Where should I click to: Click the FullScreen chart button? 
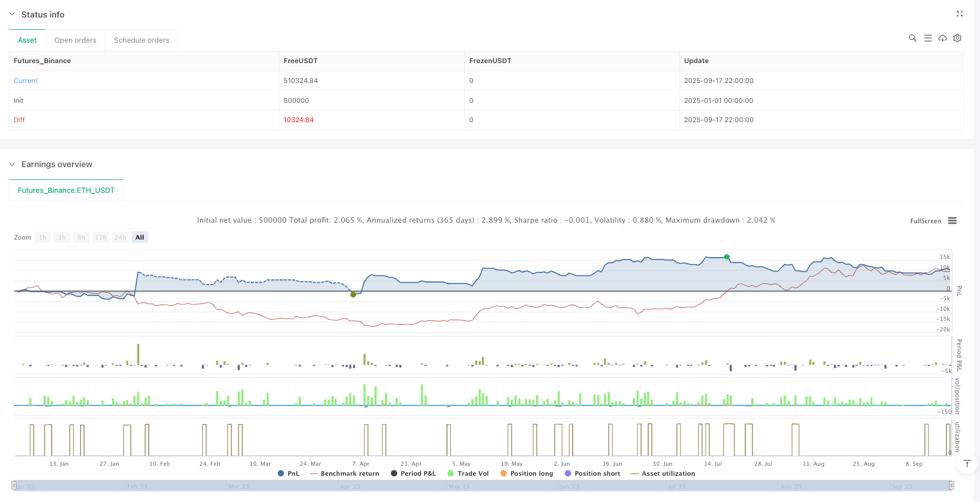tap(925, 221)
